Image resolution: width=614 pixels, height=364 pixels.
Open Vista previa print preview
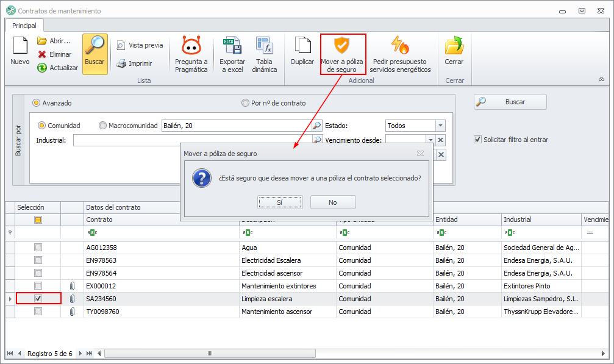140,45
